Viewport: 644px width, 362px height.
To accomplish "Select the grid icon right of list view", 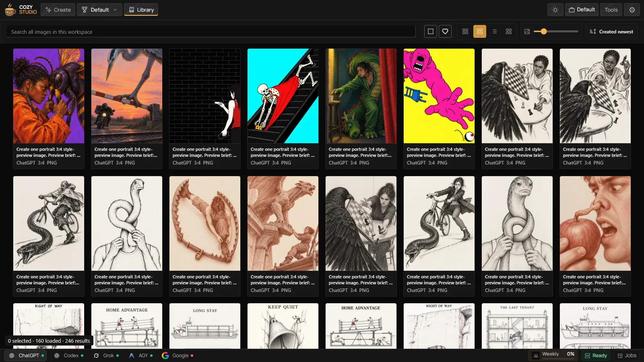I will coord(508,31).
